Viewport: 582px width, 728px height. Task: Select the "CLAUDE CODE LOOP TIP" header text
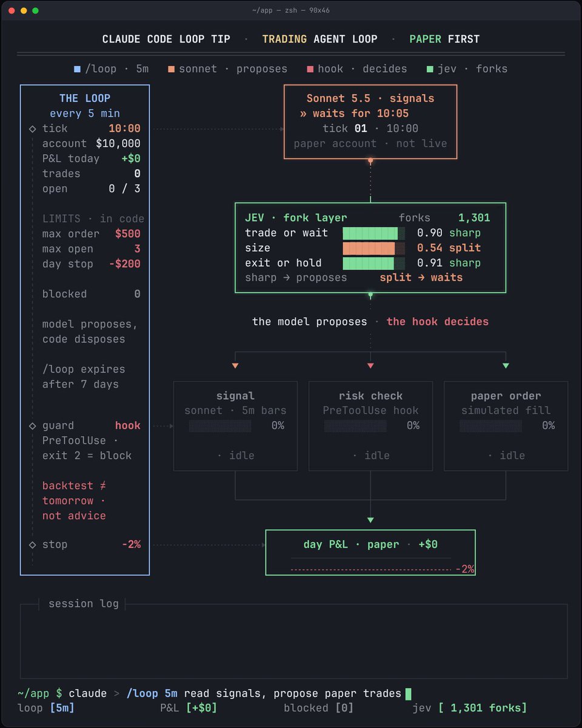(166, 39)
